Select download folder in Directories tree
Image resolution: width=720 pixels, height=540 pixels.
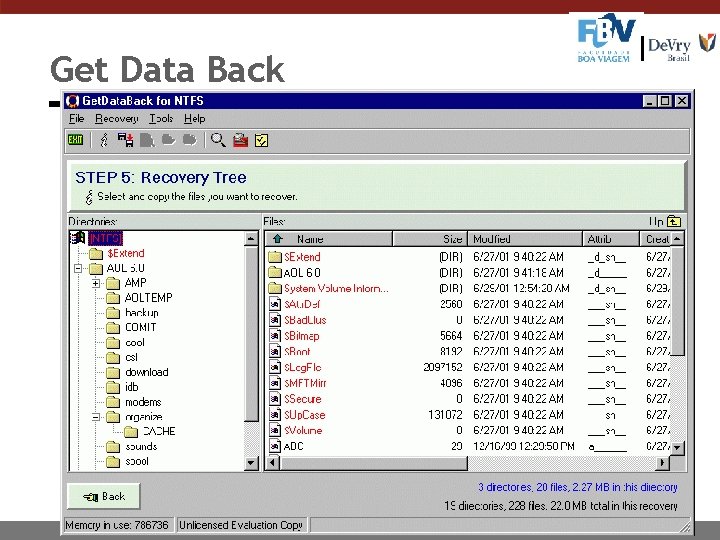coord(146,372)
